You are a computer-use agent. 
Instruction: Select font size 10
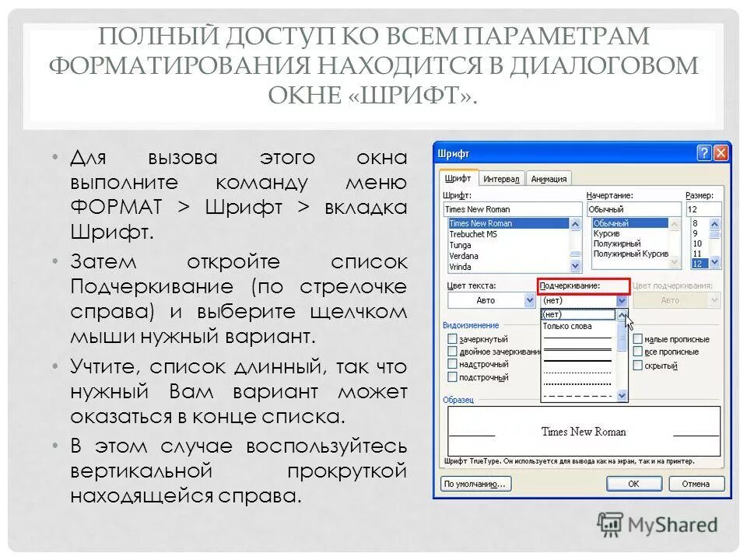[x=699, y=243]
